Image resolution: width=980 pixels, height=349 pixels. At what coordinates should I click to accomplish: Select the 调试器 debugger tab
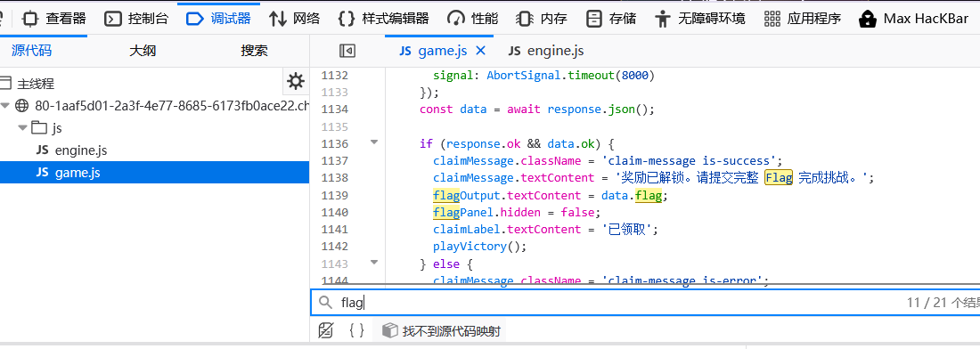[219, 18]
